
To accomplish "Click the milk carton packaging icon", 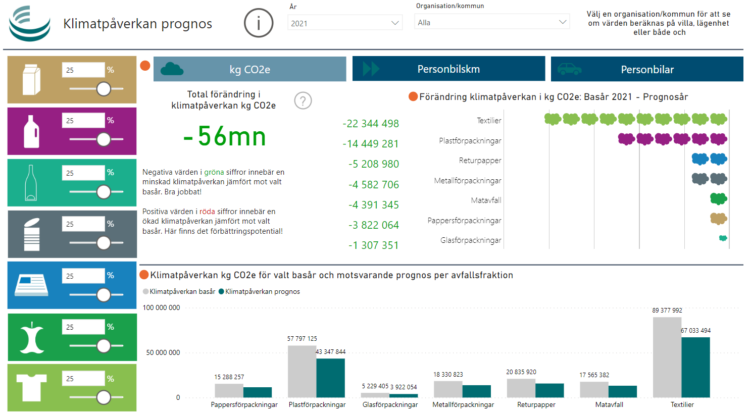I will [32, 79].
